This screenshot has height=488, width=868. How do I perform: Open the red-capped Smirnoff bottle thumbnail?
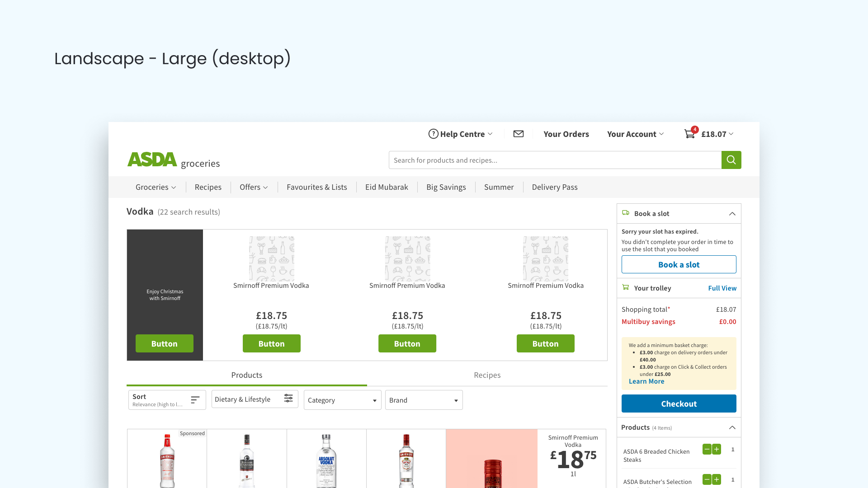click(406, 460)
